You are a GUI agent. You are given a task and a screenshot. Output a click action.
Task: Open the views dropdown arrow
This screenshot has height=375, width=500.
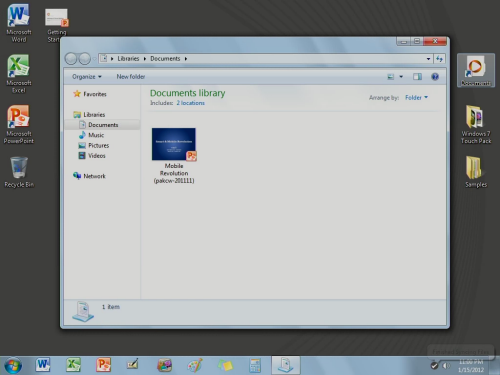pyautogui.click(x=401, y=77)
